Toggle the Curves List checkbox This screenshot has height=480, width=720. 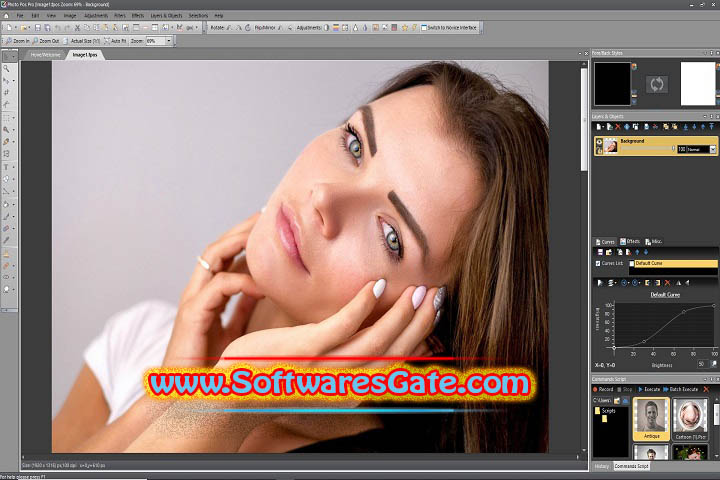[x=598, y=264]
